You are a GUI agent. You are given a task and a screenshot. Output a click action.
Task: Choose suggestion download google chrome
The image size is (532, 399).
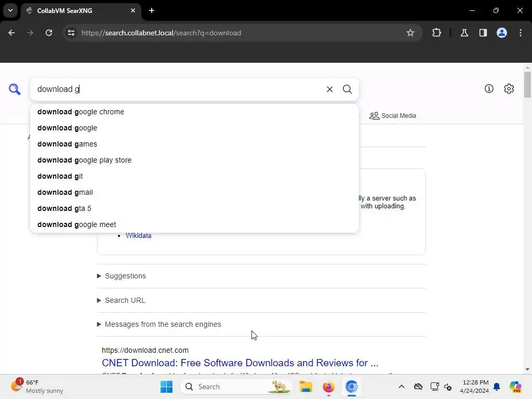pyautogui.click(x=194, y=112)
